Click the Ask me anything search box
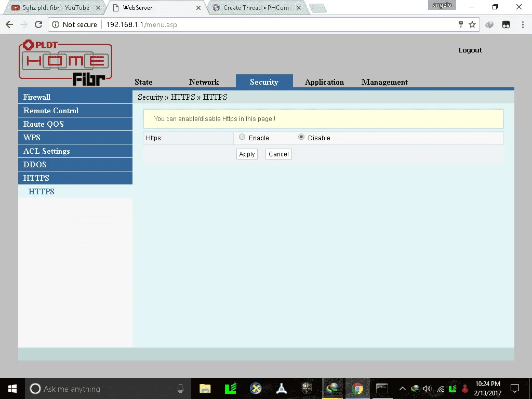 click(x=108, y=389)
